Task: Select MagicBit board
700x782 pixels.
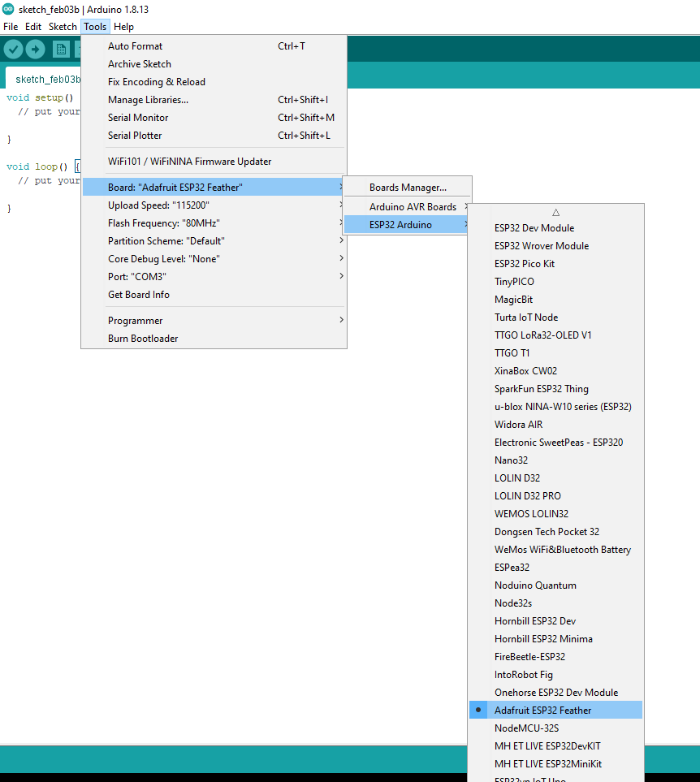Action: (x=556, y=300)
